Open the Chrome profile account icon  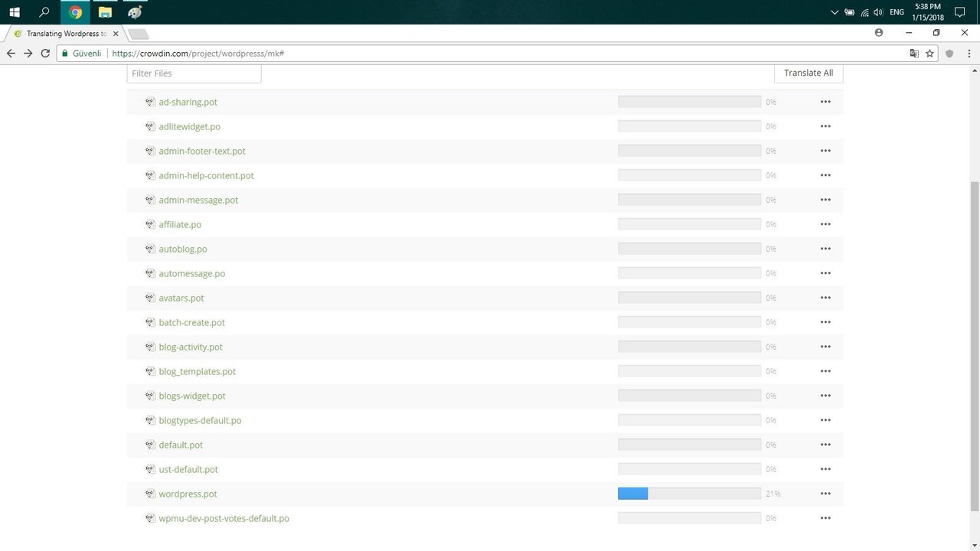point(878,33)
